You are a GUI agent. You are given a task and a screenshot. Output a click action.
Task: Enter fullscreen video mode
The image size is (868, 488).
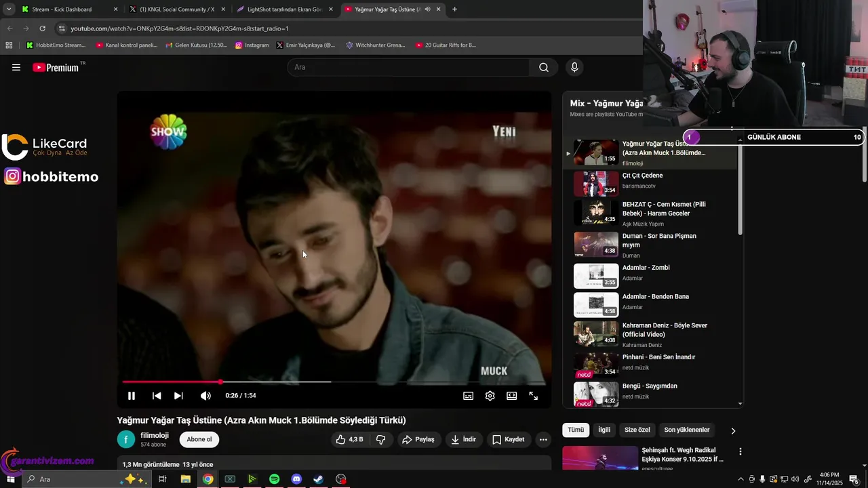534,396
